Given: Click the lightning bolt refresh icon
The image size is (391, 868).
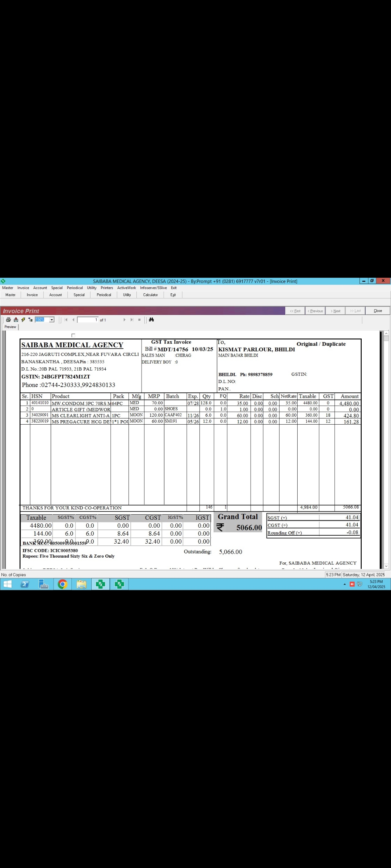Looking at the screenshot, I should coord(23,320).
